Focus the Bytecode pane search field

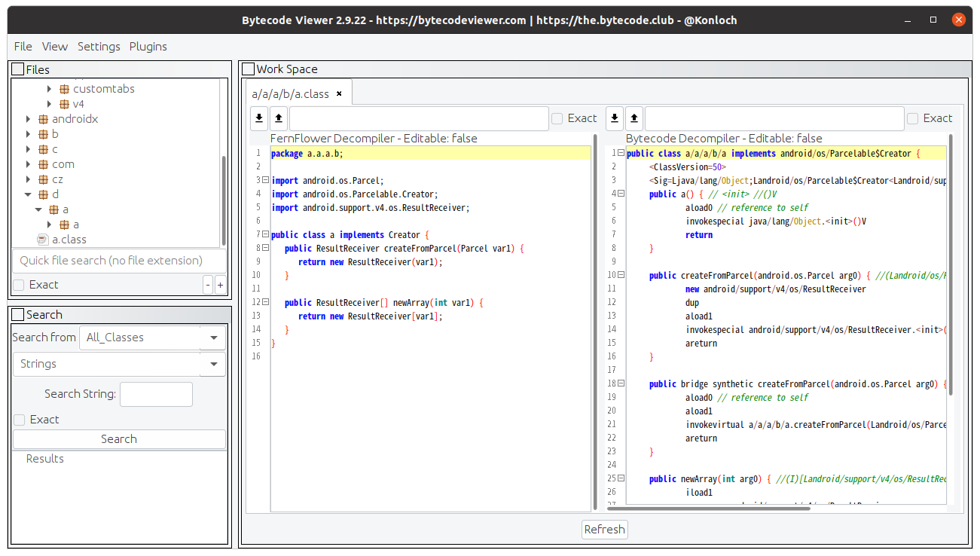(x=774, y=118)
